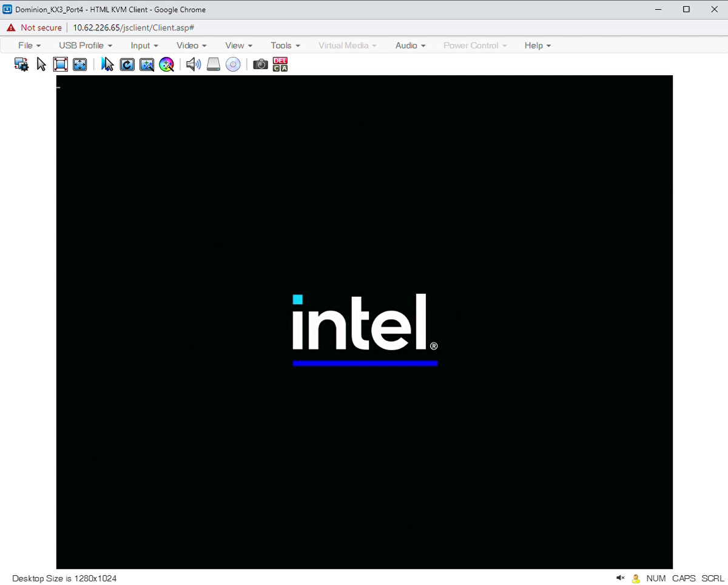Image resolution: width=728 pixels, height=585 pixels.
Task: Click the disabled Power Control menu
Action: tap(476, 46)
